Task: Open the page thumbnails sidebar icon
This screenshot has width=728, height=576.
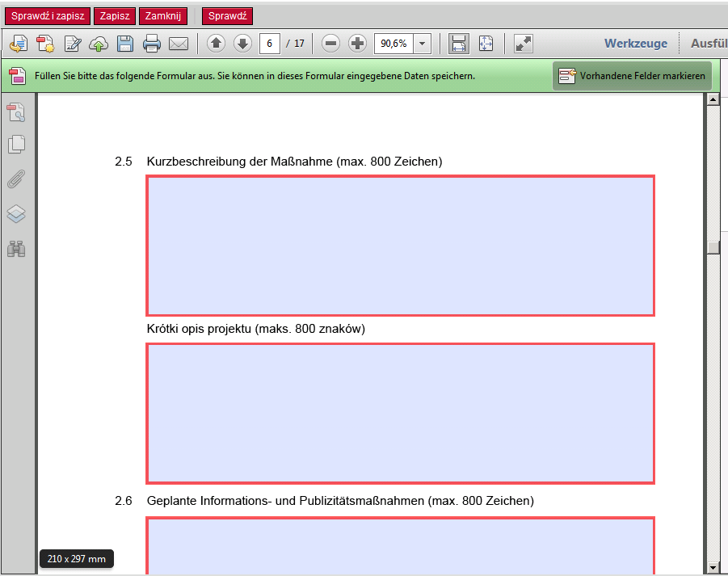Action: pos(16,145)
